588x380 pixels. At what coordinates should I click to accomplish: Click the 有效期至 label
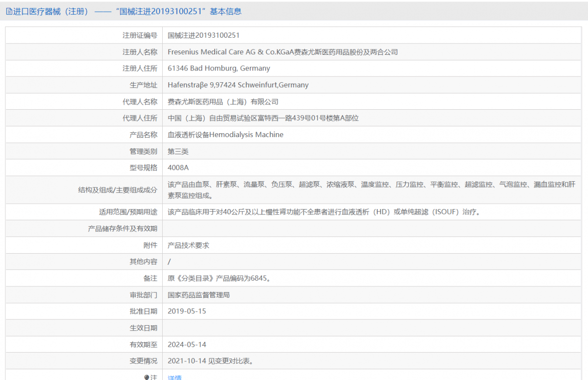143,345
